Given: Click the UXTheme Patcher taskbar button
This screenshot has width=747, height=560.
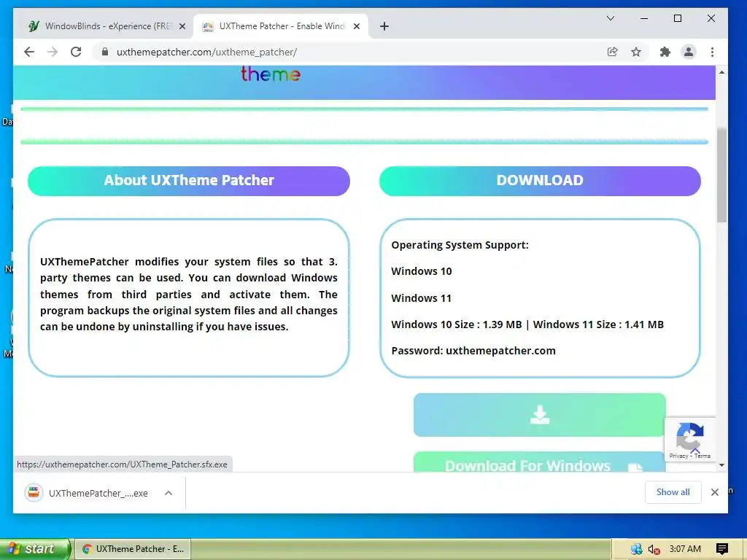Looking at the screenshot, I should click(134, 548).
